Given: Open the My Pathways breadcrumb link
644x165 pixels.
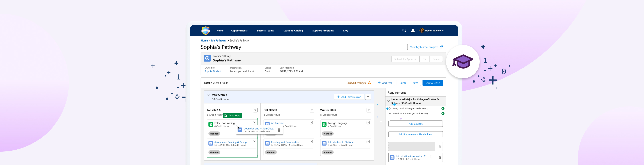Looking at the screenshot, I should [219, 40].
